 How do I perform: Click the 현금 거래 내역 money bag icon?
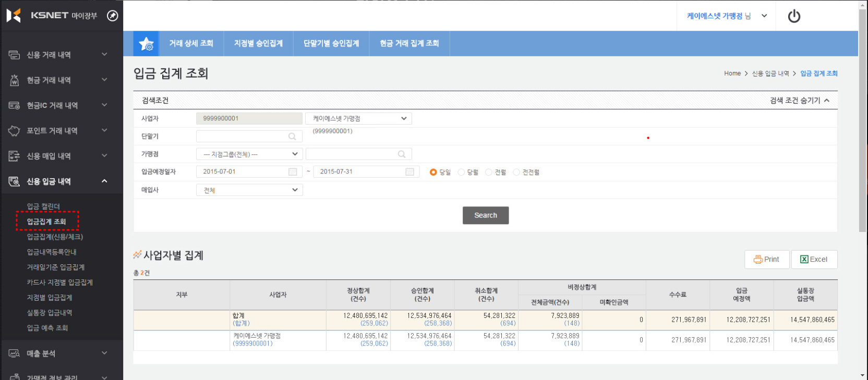pyautogui.click(x=14, y=80)
